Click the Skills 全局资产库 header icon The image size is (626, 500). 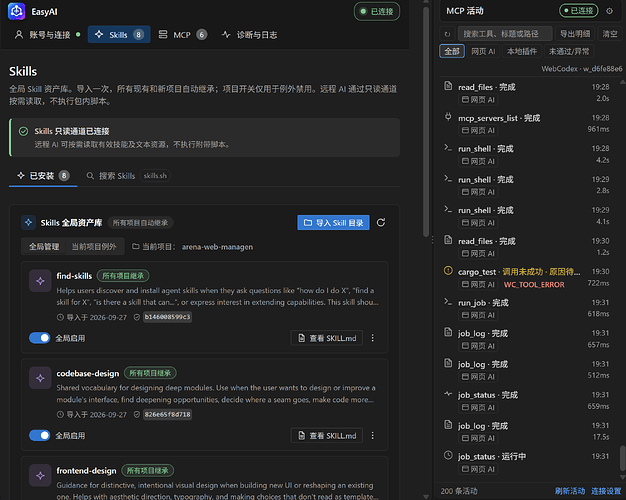(28, 222)
